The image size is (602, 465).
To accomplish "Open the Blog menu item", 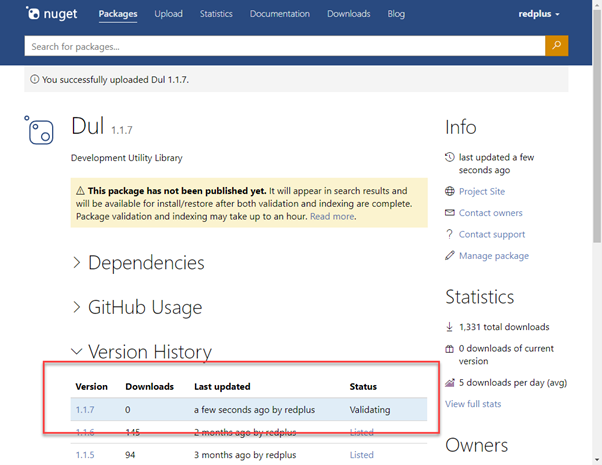I will click(x=396, y=14).
